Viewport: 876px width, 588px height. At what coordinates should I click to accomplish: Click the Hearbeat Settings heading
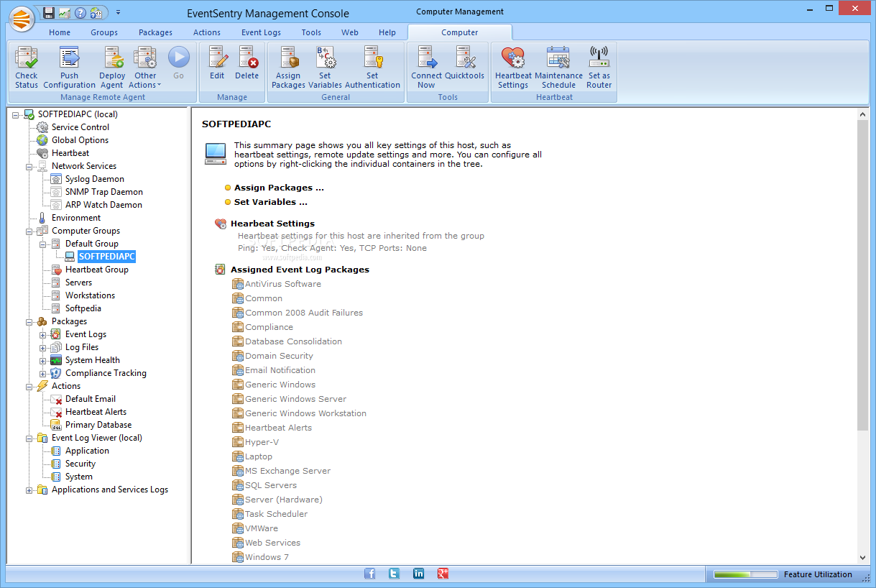pos(272,224)
